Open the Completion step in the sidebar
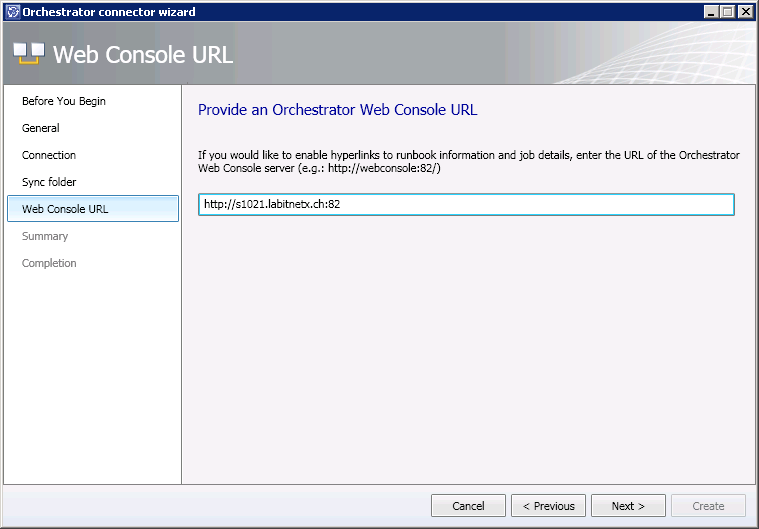The height and width of the screenshot is (529, 759). pos(49,263)
